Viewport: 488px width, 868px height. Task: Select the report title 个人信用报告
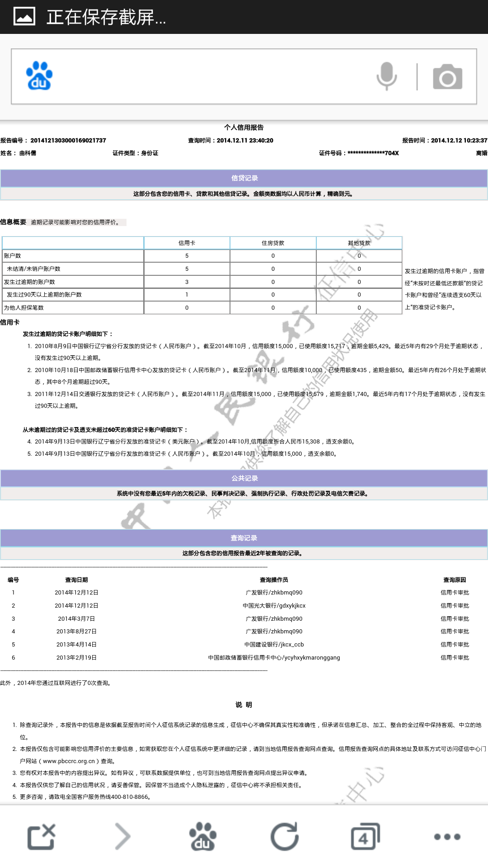coord(244,127)
